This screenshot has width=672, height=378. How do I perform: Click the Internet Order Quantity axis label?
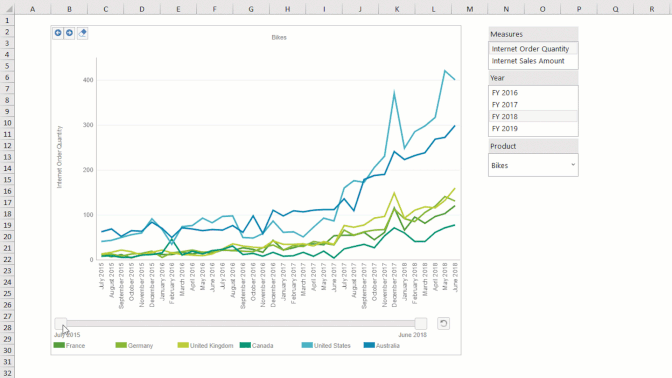(60, 157)
